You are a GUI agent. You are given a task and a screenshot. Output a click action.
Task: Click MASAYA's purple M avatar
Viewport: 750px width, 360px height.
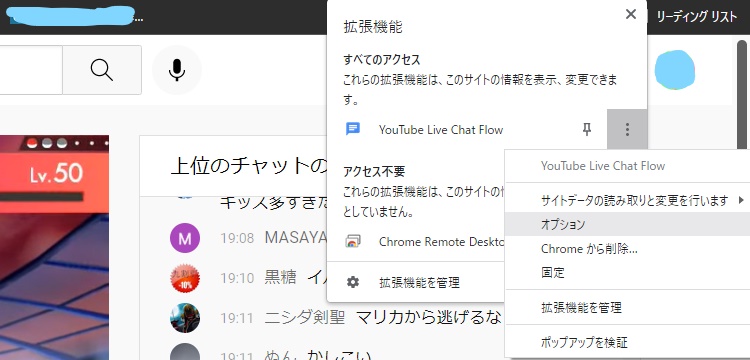click(185, 238)
